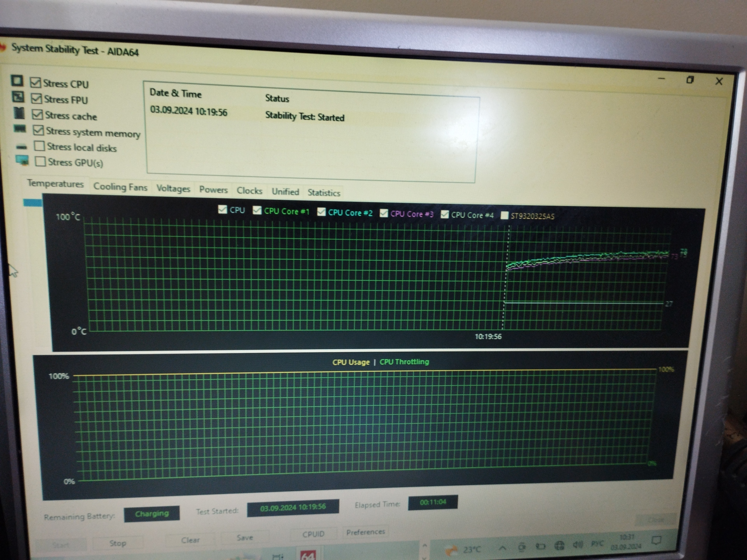Click the Start button
747x560 pixels.
[x=60, y=545]
